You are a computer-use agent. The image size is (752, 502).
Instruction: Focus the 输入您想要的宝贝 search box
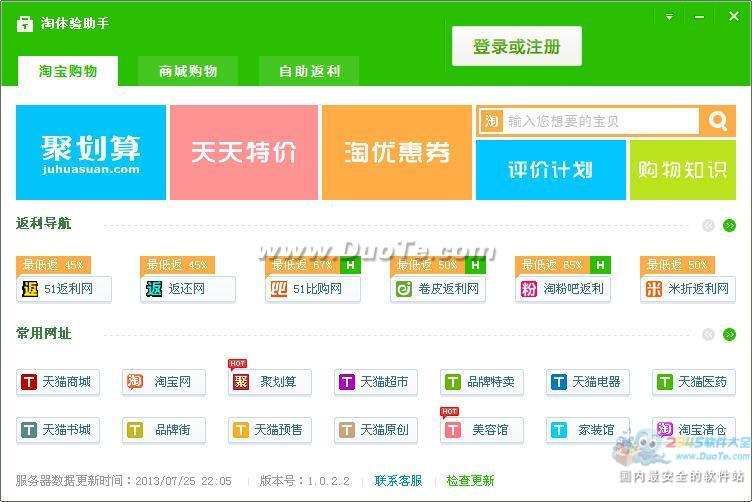(x=602, y=121)
